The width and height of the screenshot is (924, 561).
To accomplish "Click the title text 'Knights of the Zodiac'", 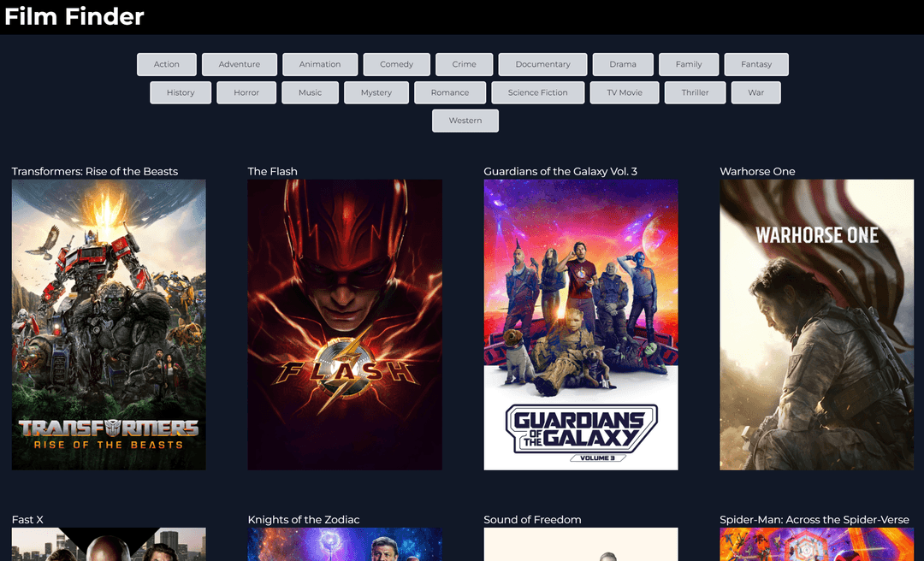I will pos(304,520).
